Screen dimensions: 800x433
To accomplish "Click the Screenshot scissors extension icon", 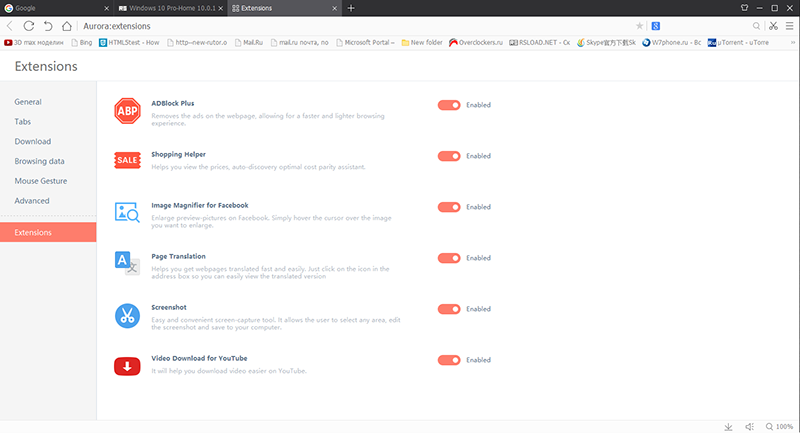I will [127, 316].
